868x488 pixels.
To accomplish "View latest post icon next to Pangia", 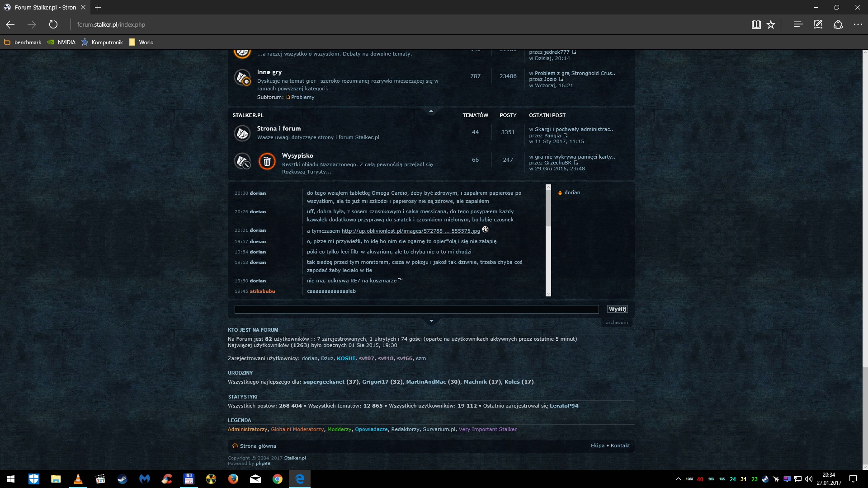I will point(565,136).
